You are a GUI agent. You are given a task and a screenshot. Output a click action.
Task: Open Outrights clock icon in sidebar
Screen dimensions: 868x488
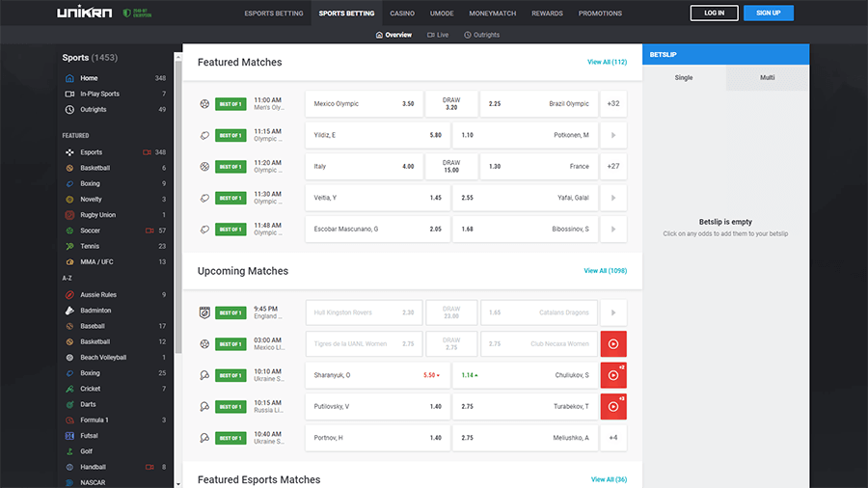[69, 109]
